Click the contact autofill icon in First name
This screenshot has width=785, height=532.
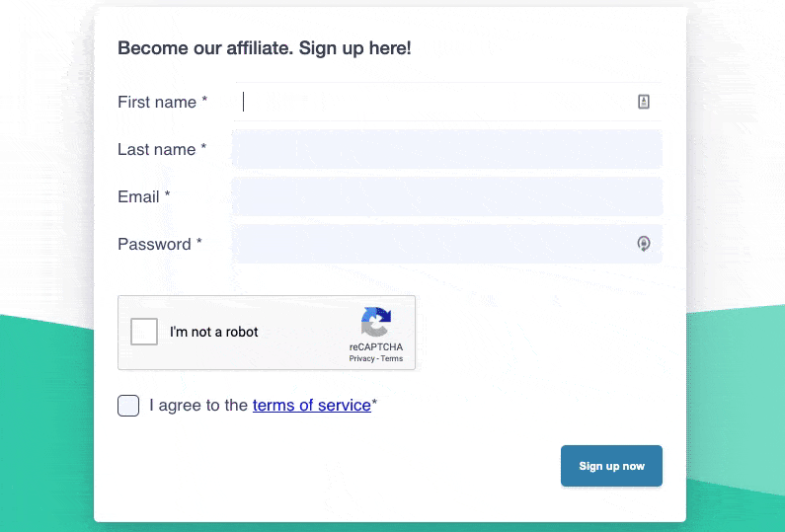pyautogui.click(x=644, y=102)
